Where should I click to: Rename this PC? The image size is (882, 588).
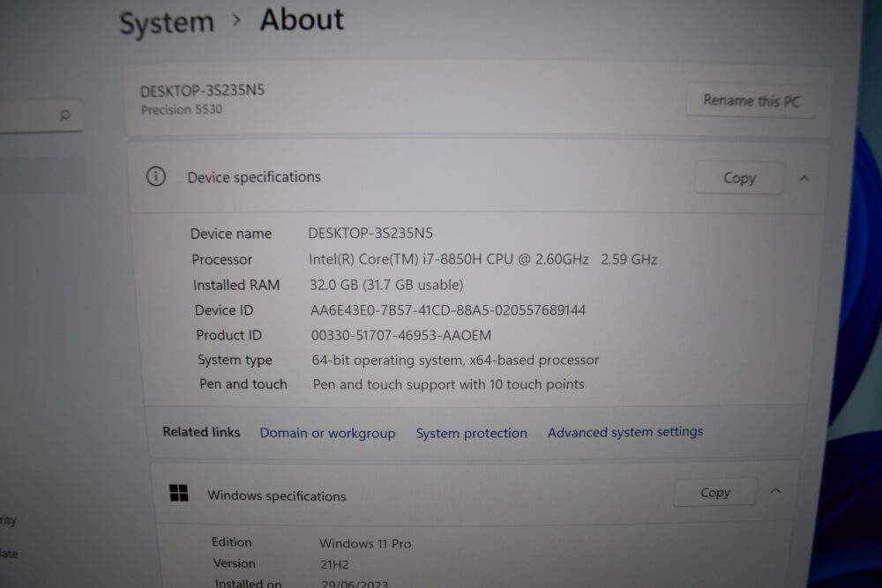coord(751,100)
